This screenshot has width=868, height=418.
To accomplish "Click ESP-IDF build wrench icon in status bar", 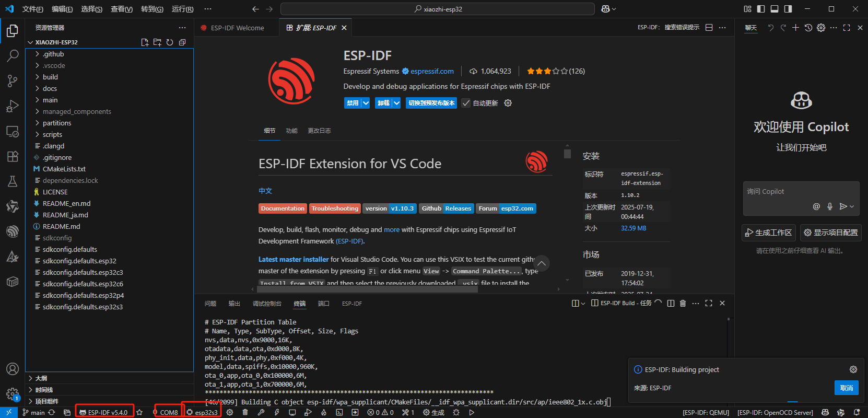I will point(261,412).
